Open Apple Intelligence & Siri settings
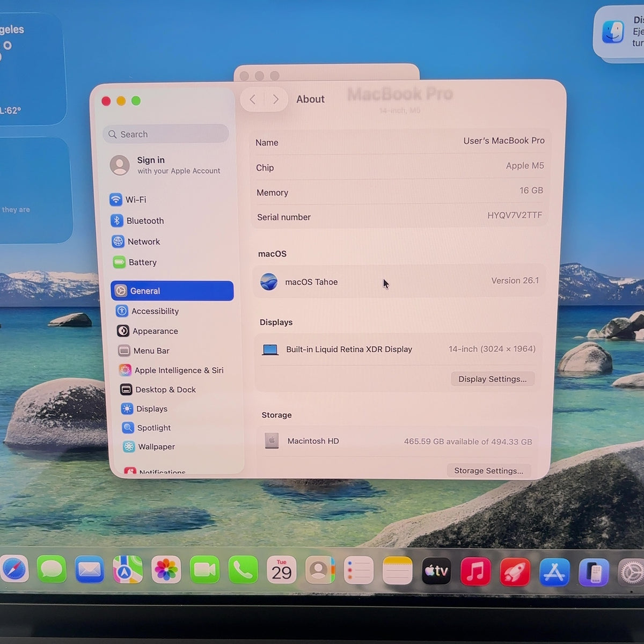This screenshot has width=644, height=644. coord(172,370)
